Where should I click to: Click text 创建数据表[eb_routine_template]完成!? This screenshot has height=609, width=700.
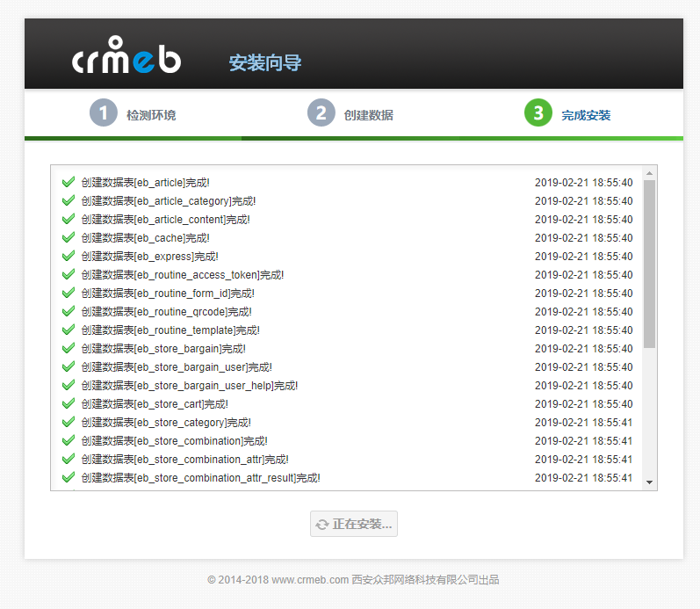(x=170, y=330)
